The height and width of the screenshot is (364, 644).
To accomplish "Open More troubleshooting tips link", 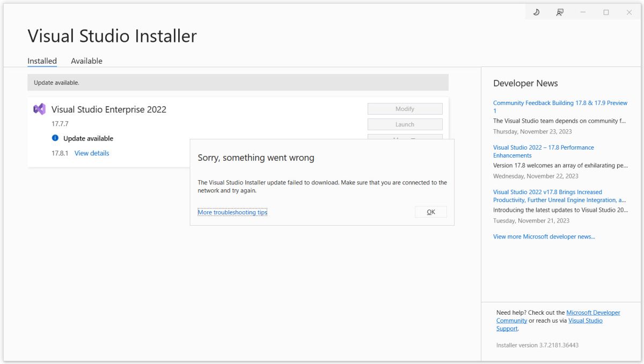I will click(x=232, y=212).
